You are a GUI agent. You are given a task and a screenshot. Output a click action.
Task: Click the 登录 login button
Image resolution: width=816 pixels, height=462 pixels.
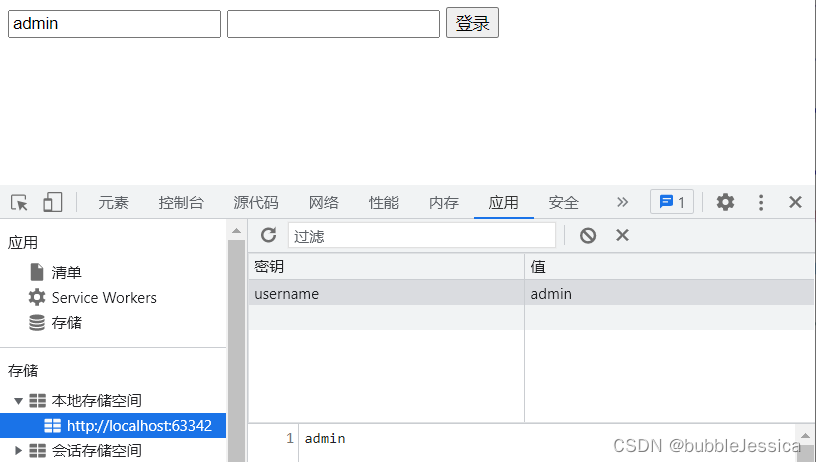tap(473, 23)
